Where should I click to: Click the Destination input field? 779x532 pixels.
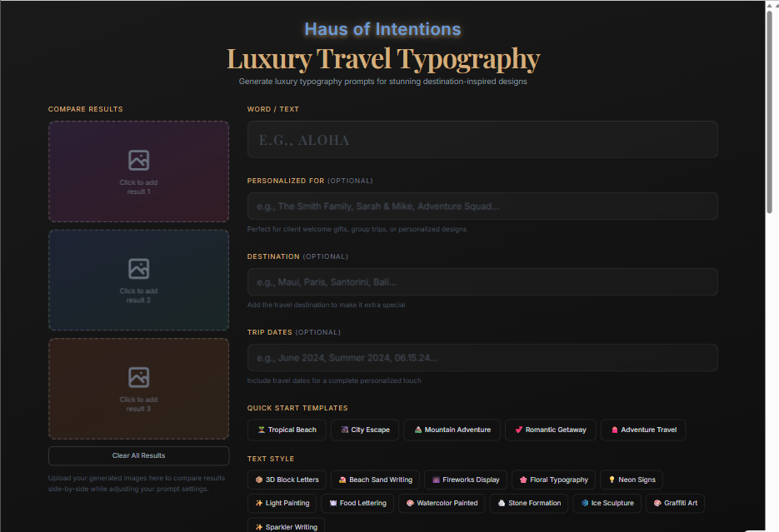(x=482, y=282)
